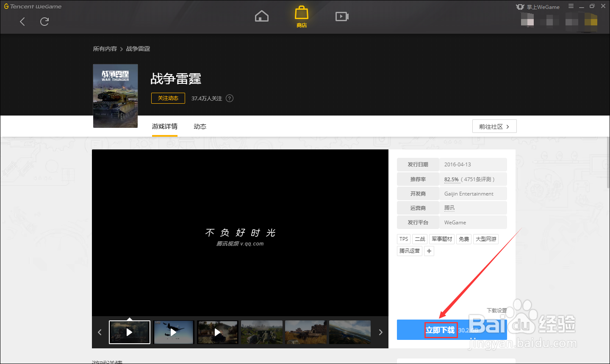The height and width of the screenshot is (364, 610).
Task: Select the 免费 tag
Action: coord(464,239)
